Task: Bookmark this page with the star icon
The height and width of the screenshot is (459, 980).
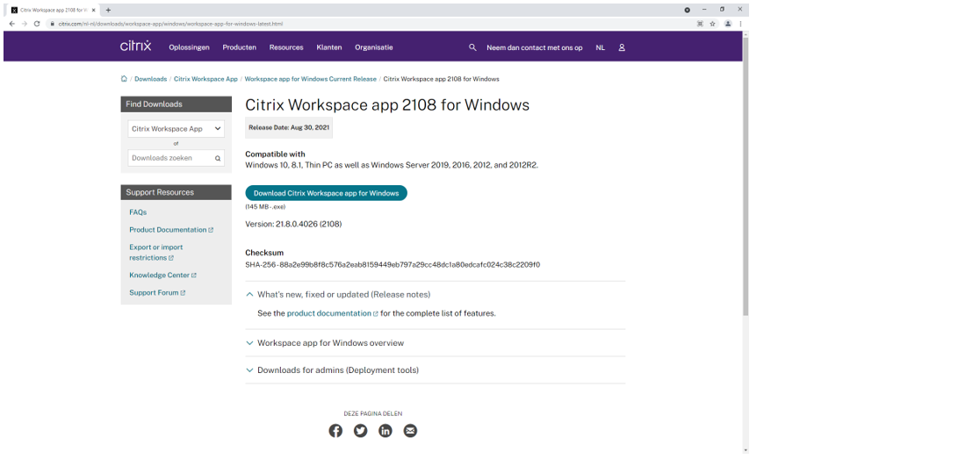Action: [x=712, y=24]
